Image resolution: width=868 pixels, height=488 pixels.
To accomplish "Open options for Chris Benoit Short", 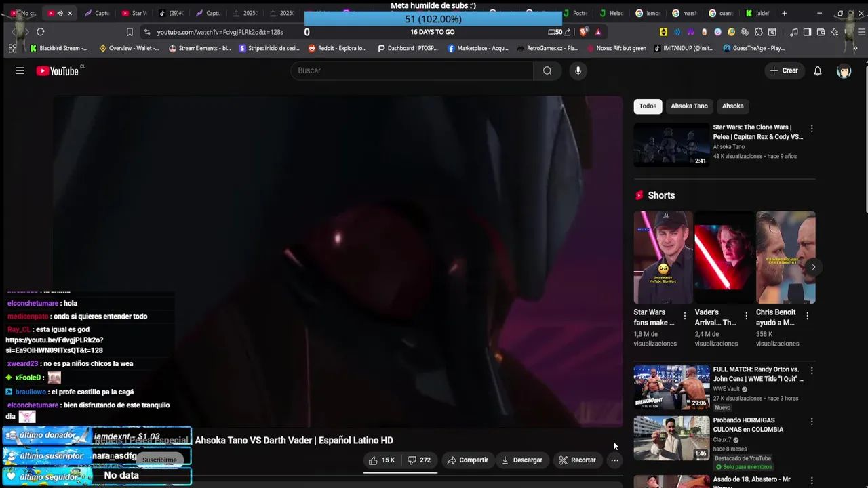I will (x=807, y=316).
